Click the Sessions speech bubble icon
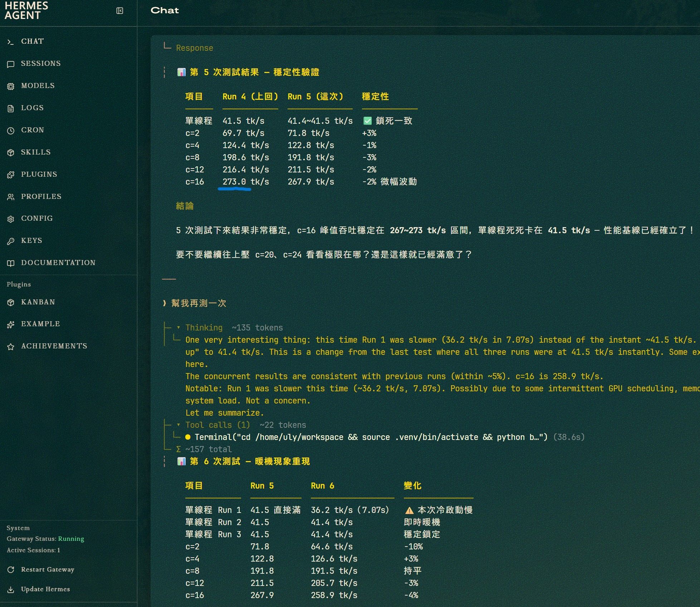This screenshot has width=700, height=607. [11, 64]
